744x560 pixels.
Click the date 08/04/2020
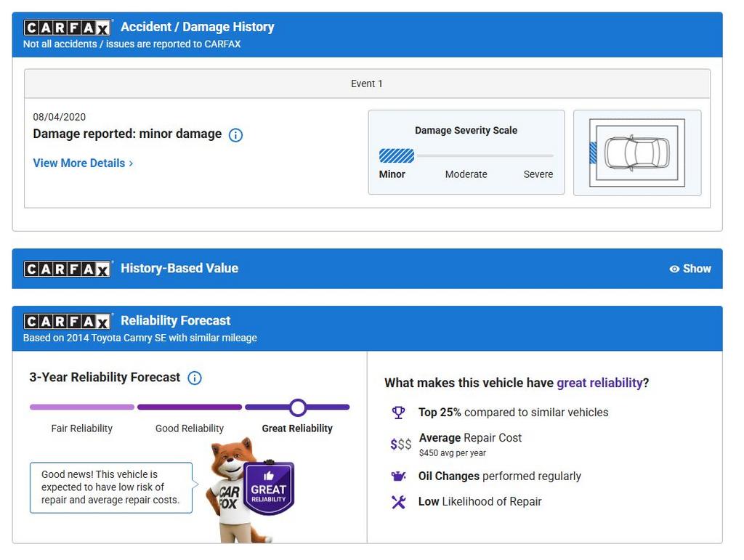60,117
